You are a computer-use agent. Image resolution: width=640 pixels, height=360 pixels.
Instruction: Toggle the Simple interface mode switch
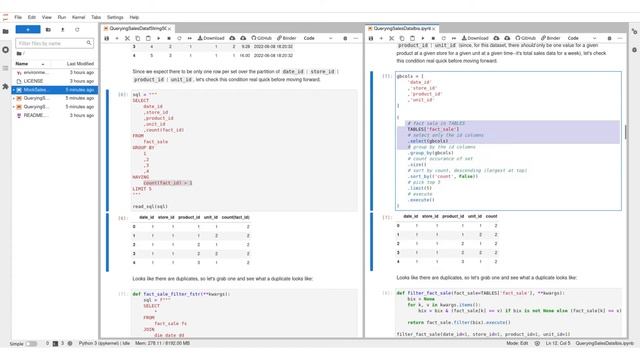pyautogui.click(x=31, y=344)
